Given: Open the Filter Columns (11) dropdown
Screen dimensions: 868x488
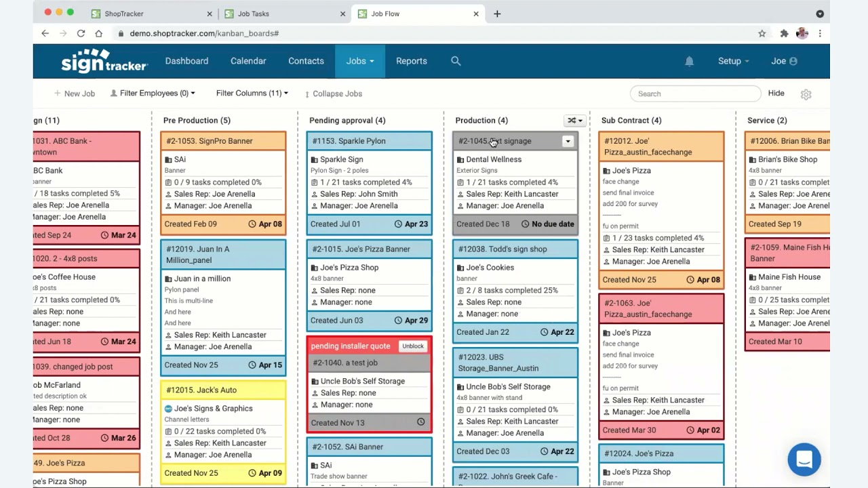Looking at the screenshot, I should pos(252,94).
